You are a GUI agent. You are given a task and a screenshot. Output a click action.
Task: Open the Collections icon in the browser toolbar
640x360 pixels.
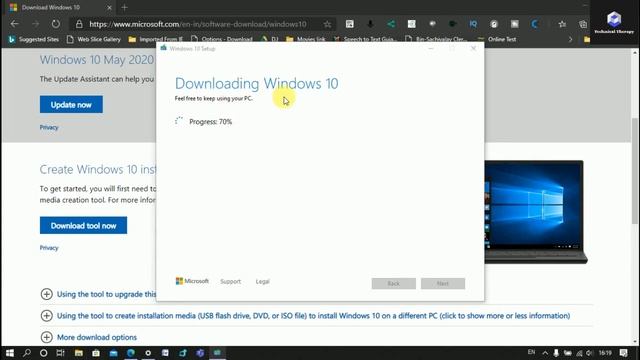(x=583, y=24)
